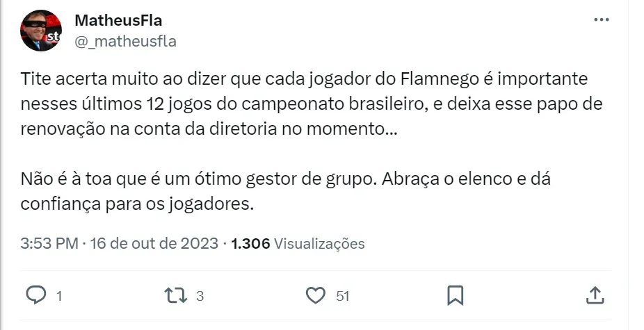The height and width of the screenshot is (330, 644).
Task: Click the 3:53 PM timestamp
Action: (49, 244)
